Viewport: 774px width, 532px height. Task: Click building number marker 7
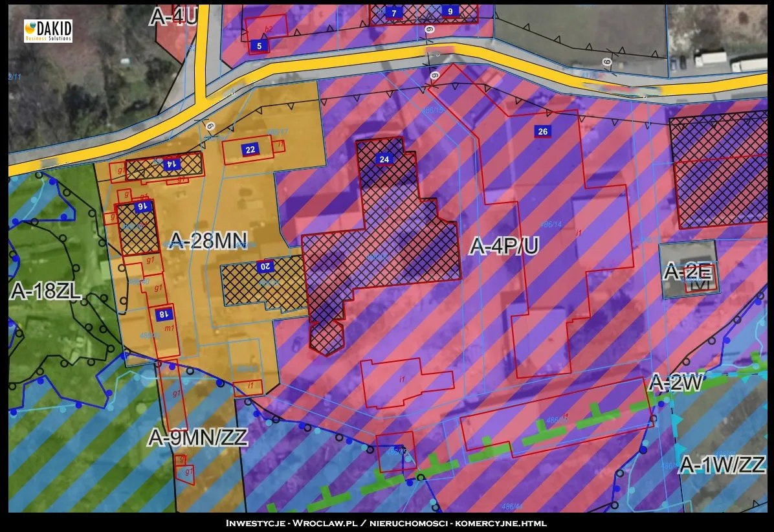click(x=394, y=13)
